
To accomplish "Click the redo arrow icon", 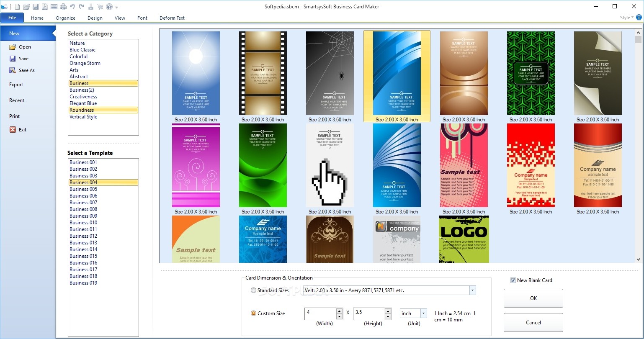I will click(x=81, y=7).
